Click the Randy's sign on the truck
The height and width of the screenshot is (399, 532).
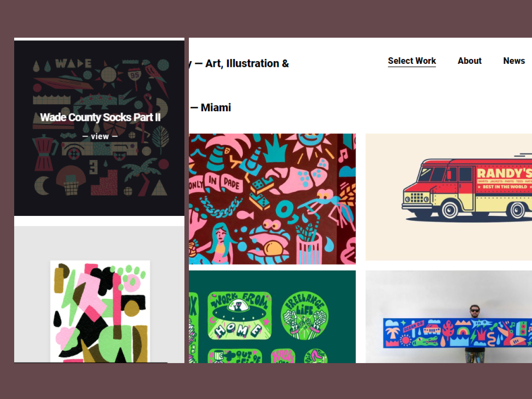(x=503, y=178)
